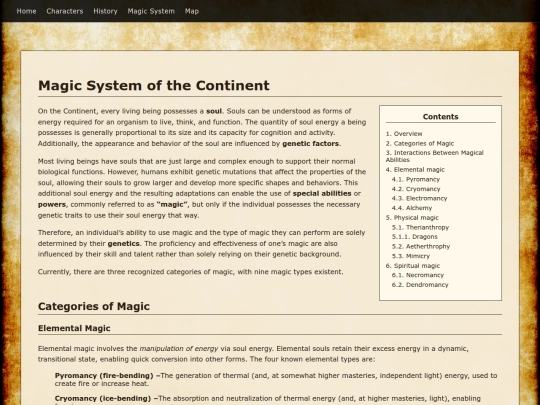Go to '4.3. Electromancy' in Contents
The image size is (540, 405).
(x=419, y=198)
